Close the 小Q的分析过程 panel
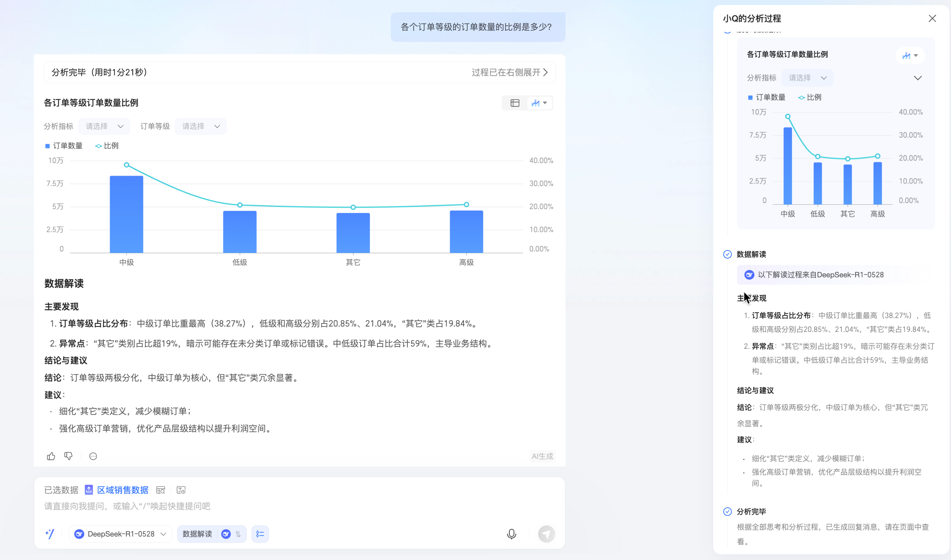951x560 pixels. click(932, 18)
